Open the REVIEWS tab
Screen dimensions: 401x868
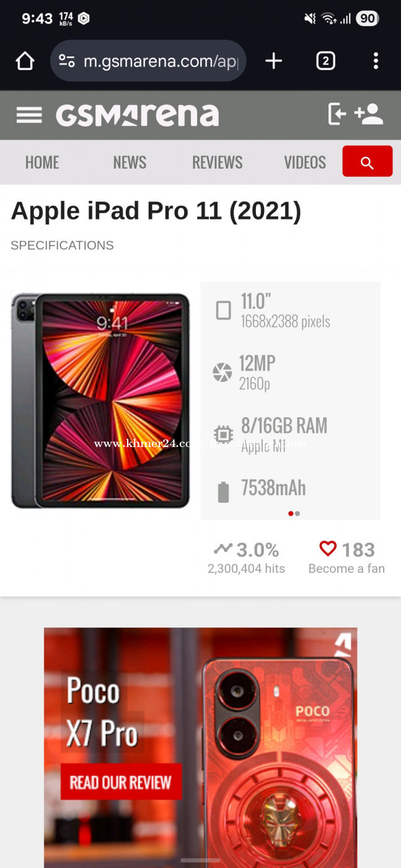click(x=218, y=162)
